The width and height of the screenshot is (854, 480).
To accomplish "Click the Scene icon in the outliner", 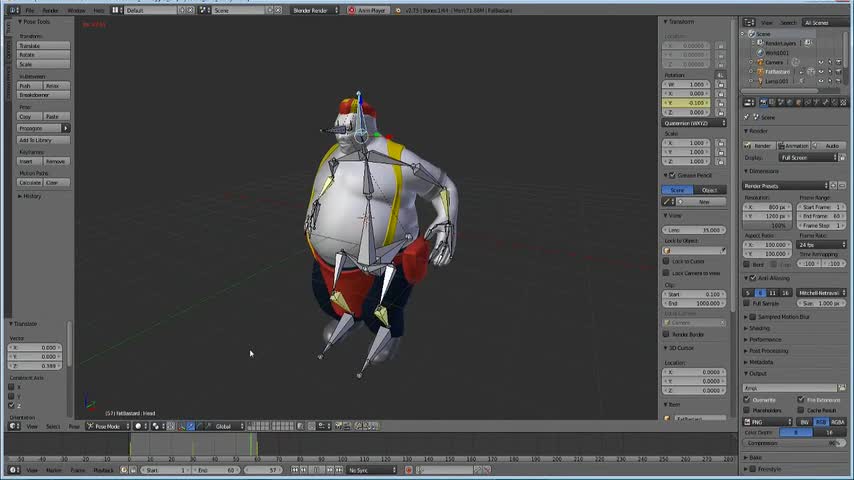I will tap(752, 34).
